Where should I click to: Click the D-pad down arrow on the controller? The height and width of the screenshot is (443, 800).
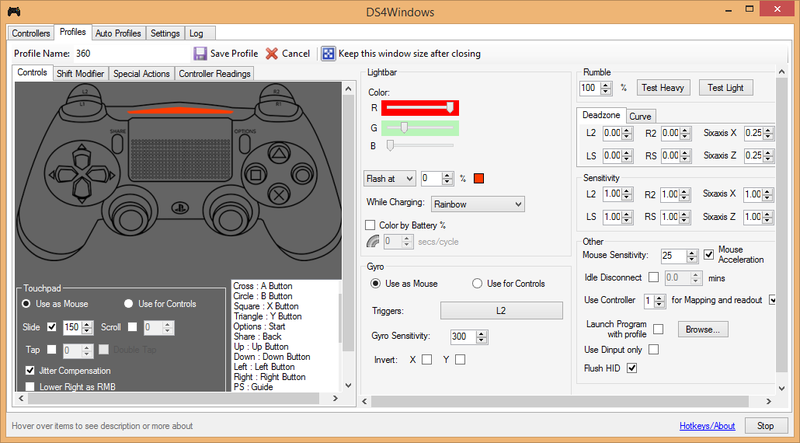(x=80, y=192)
